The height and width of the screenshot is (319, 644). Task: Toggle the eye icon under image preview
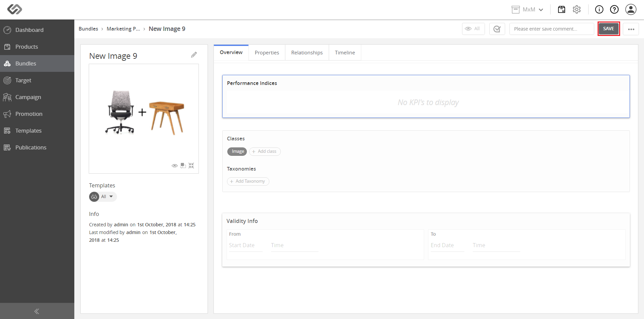coord(175,166)
